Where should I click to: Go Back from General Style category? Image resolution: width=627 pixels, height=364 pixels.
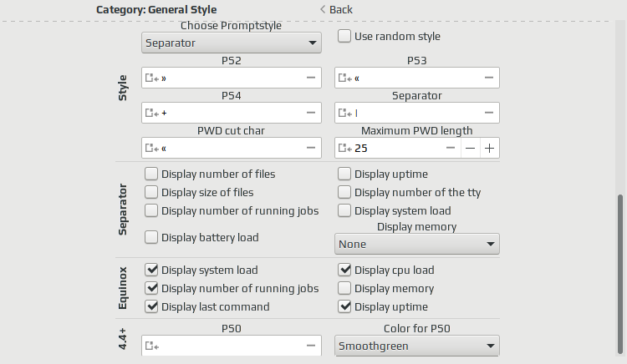click(336, 9)
